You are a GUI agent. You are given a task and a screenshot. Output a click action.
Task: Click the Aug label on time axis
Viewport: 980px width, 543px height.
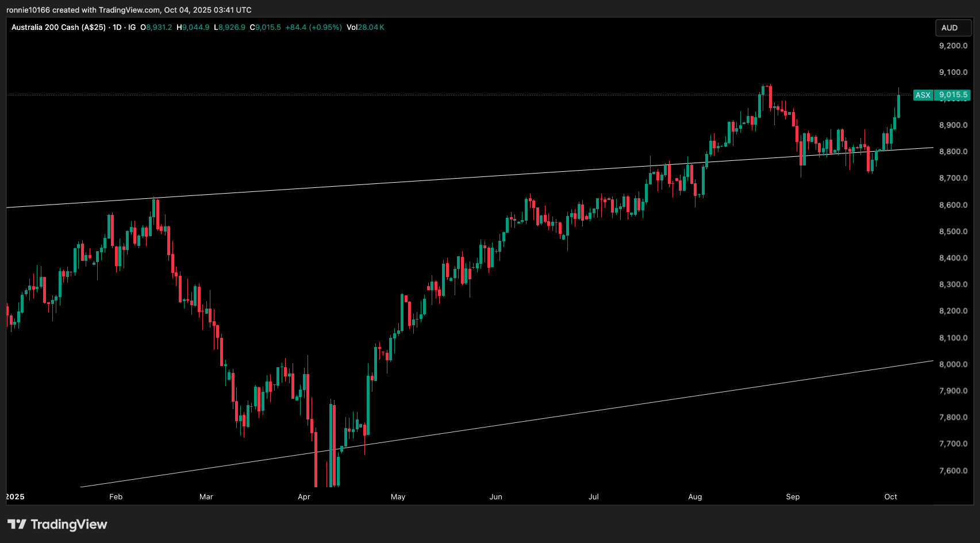click(695, 496)
